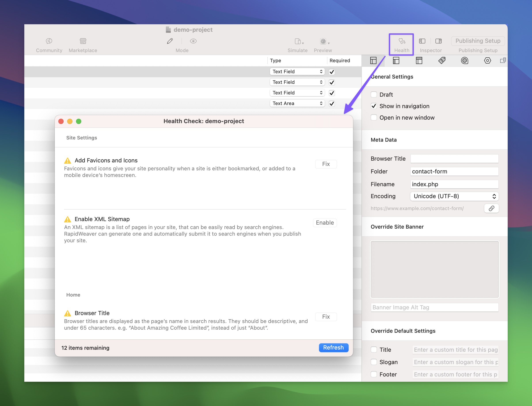Select the meta tags inspector tab icon
Screen dimensions: 532x406
click(x=442, y=60)
